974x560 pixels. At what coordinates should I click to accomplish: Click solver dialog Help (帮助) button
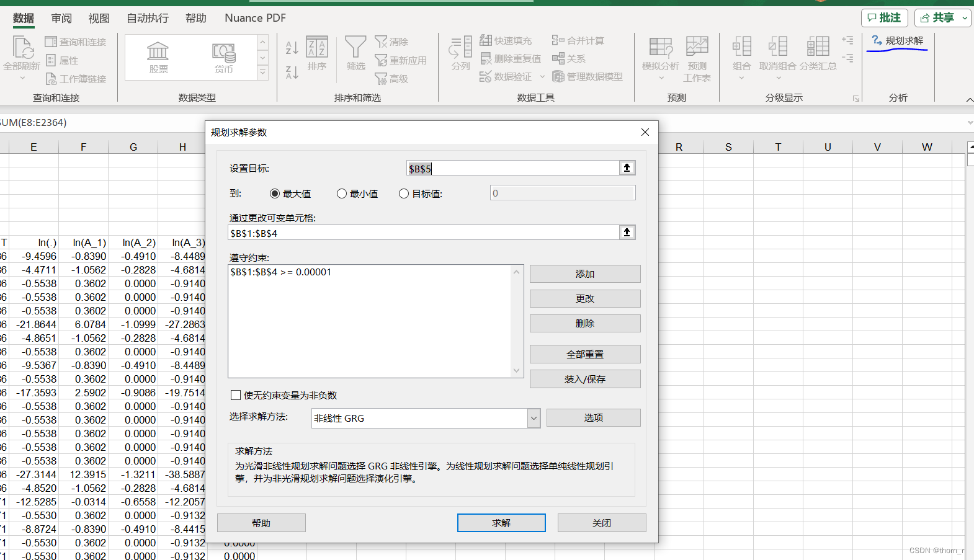click(x=261, y=523)
